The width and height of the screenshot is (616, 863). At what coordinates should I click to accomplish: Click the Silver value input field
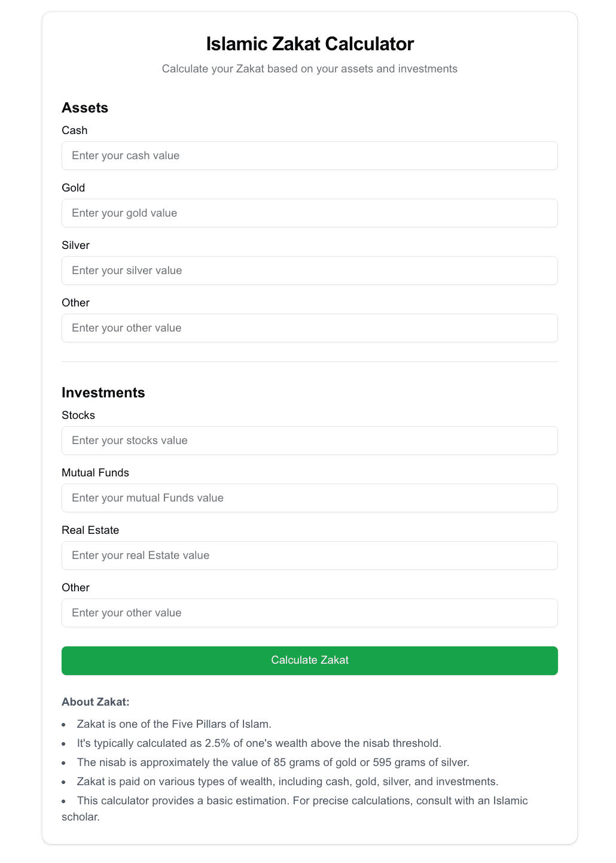(309, 271)
